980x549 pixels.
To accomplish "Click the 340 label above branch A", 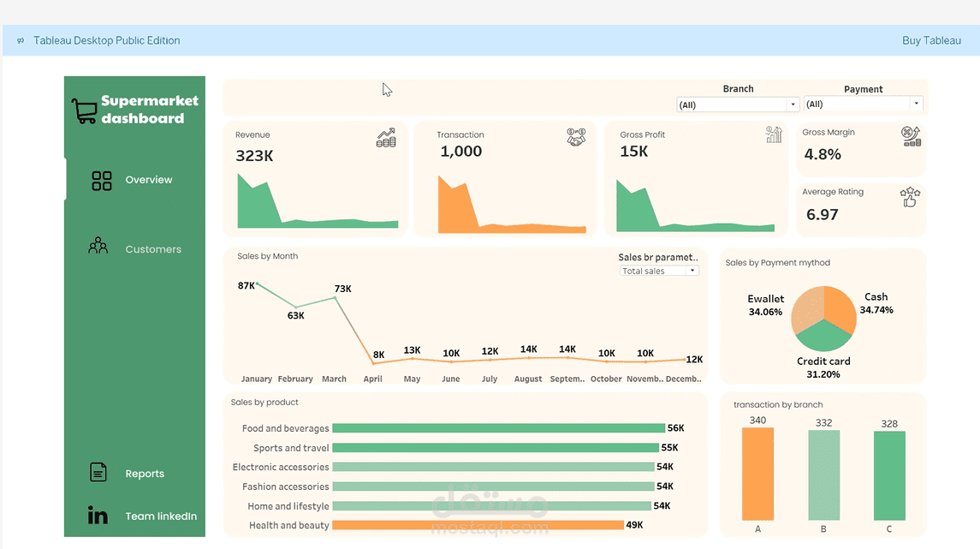I will coord(757,421).
